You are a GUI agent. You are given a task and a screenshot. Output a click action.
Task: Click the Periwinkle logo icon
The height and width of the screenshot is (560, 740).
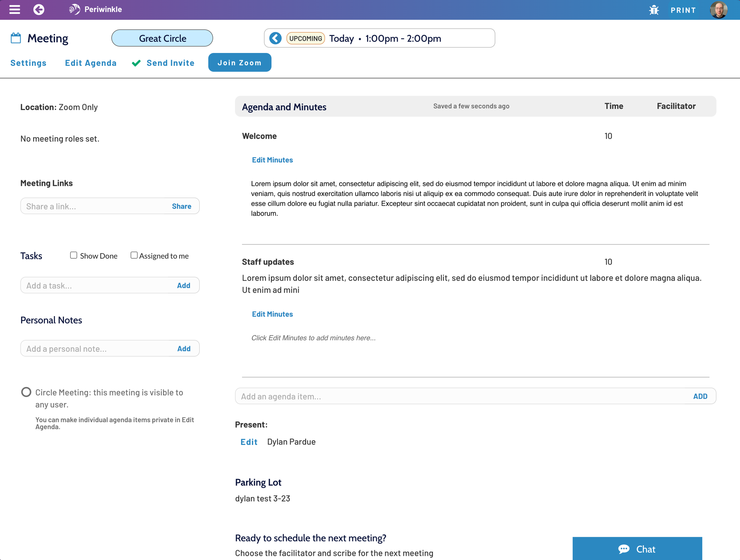point(74,9)
